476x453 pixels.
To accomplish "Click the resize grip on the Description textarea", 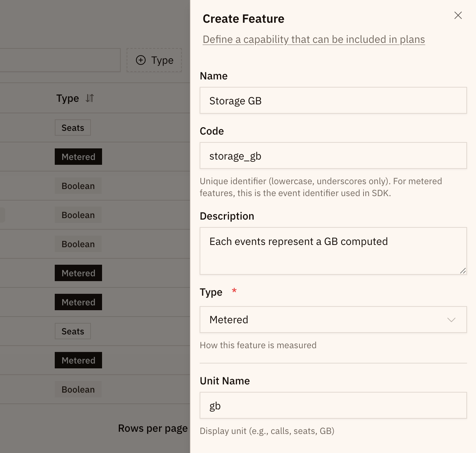I will [x=463, y=271].
